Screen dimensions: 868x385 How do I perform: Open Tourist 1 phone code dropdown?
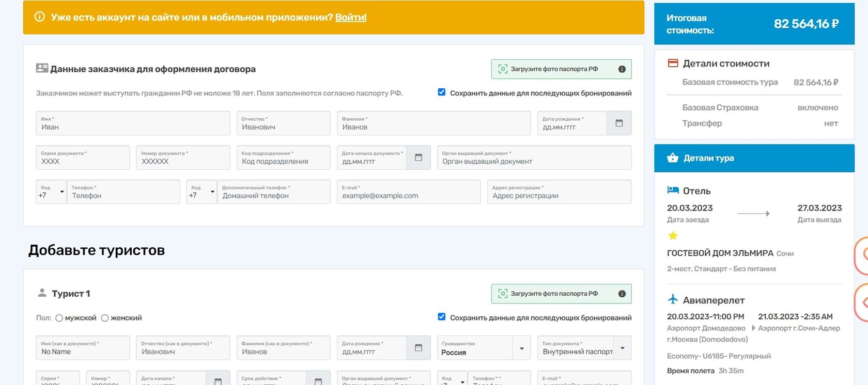click(452, 379)
